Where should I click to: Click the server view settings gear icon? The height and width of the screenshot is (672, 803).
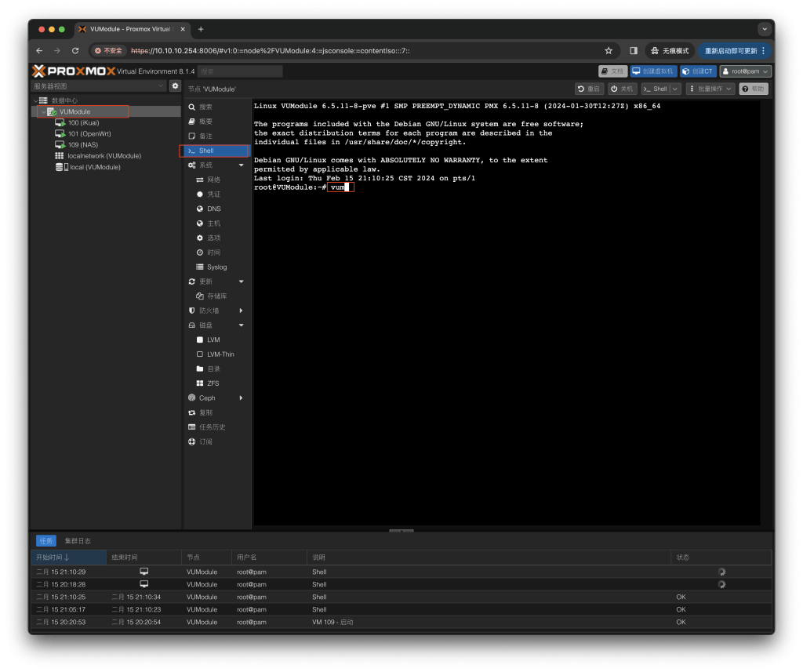click(x=175, y=86)
